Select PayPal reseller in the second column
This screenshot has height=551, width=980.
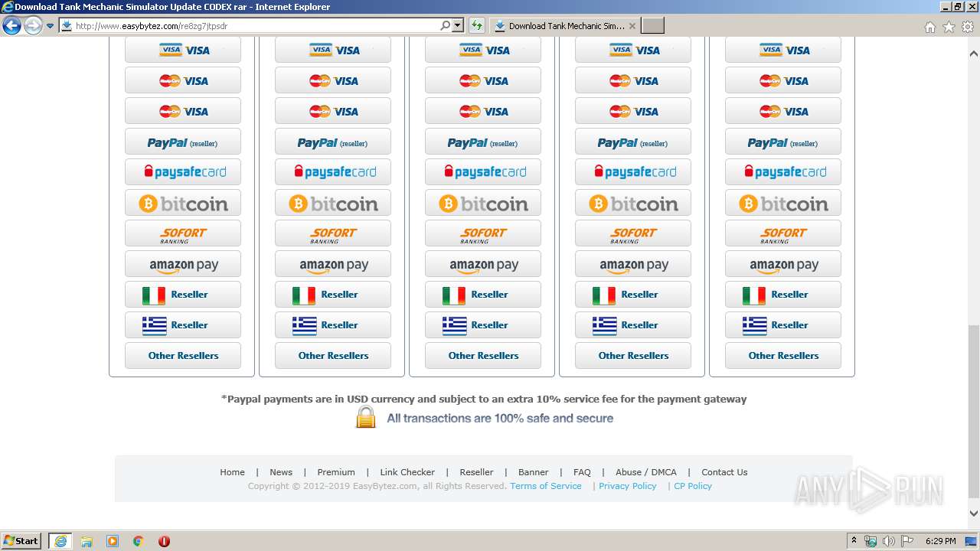click(x=333, y=142)
